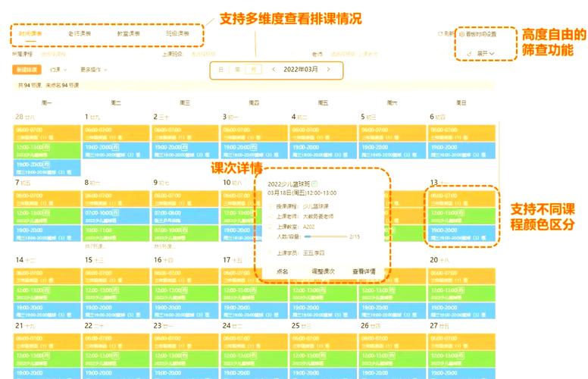Click the orange 新建排课 button
Screen dimensions: 588x379
pyautogui.click(x=27, y=70)
